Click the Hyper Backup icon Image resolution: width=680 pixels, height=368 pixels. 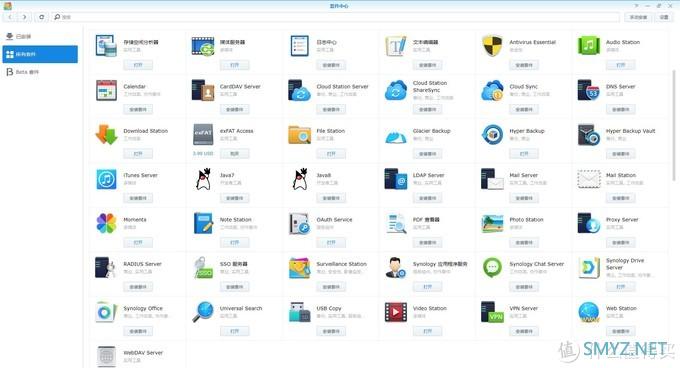(x=492, y=134)
